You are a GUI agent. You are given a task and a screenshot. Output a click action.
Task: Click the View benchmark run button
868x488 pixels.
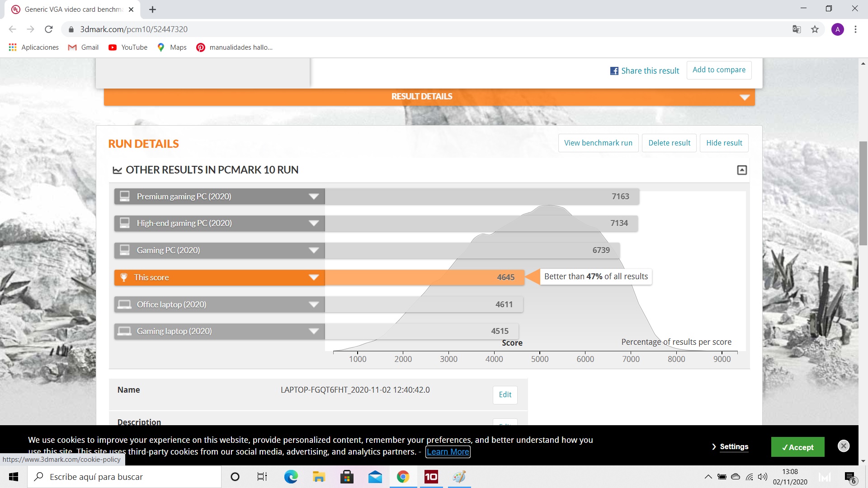[x=598, y=143]
